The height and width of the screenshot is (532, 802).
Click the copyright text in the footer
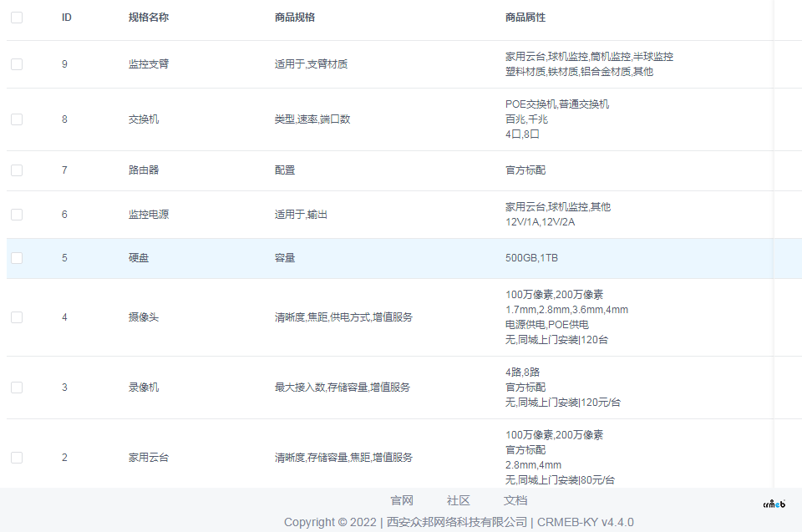[x=459, y=522]
